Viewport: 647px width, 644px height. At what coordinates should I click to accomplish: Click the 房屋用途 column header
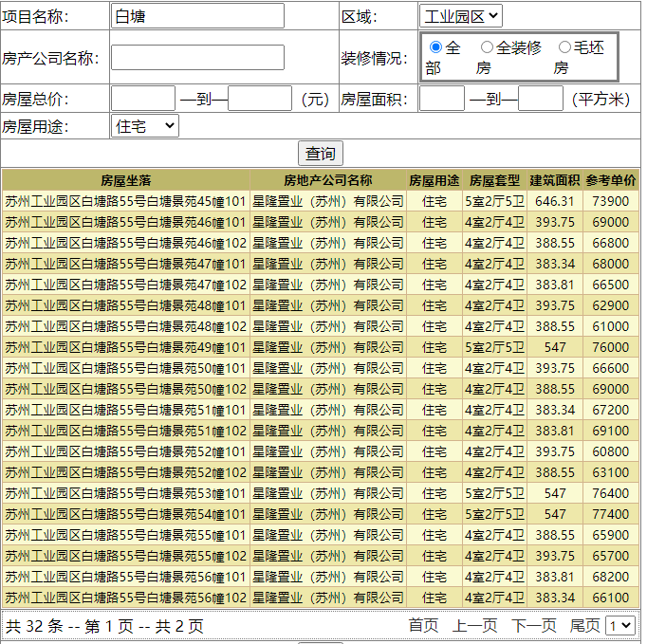[434, 180]
